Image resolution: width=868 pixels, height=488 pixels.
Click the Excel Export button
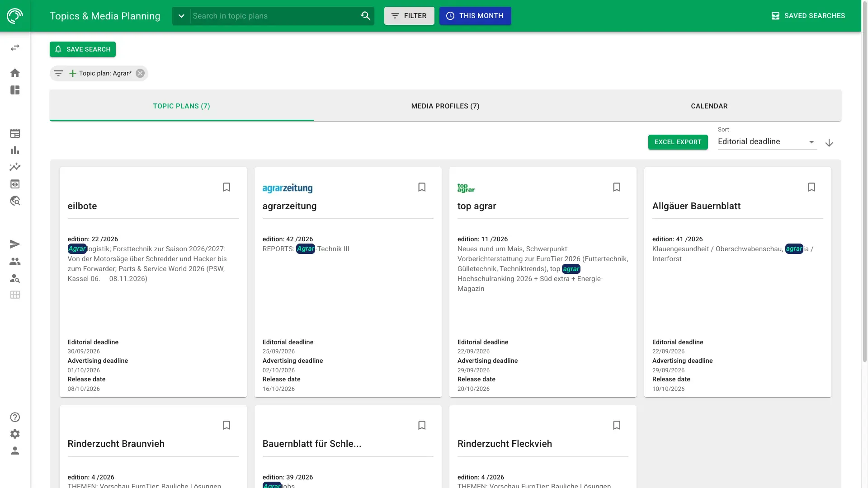point(678,142)
